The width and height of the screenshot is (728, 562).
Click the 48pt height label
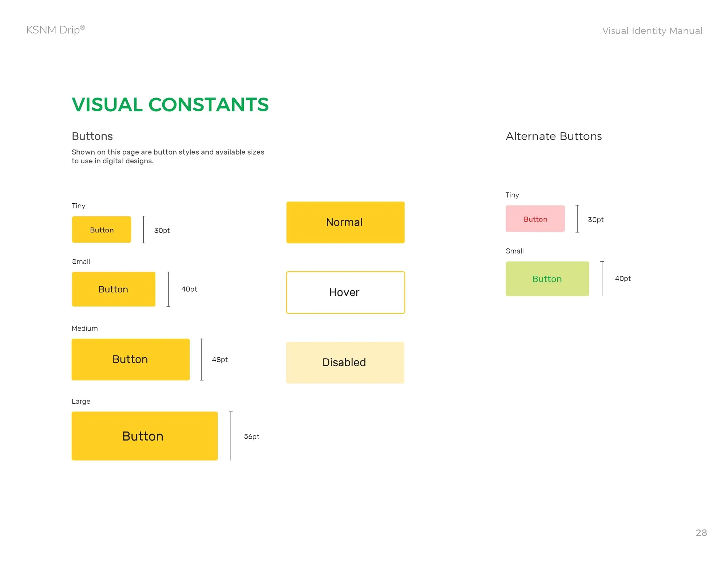(220, 360)
